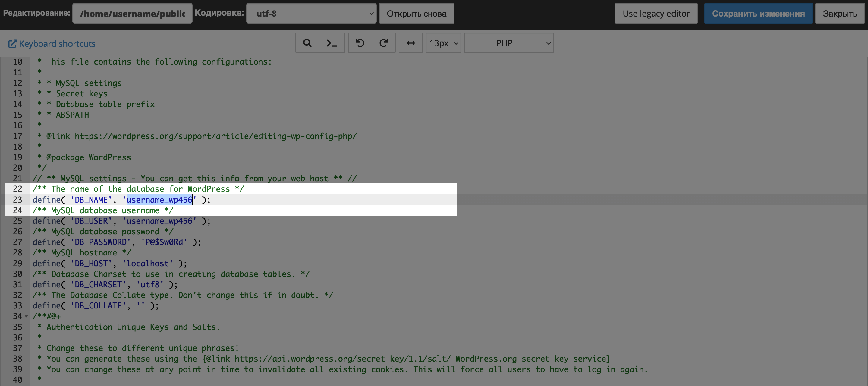The image size is (868, 386).
Task: Click the 'utf8' charset value
Action: click(150, 285)
